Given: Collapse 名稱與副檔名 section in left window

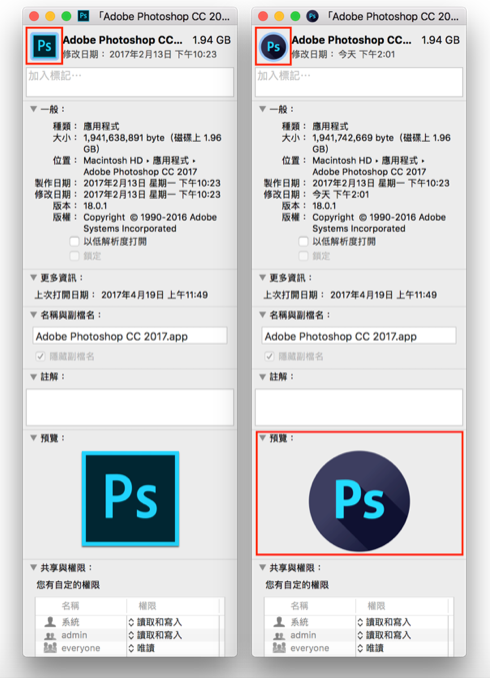Looking at the screenshot, I should [33, 315].
